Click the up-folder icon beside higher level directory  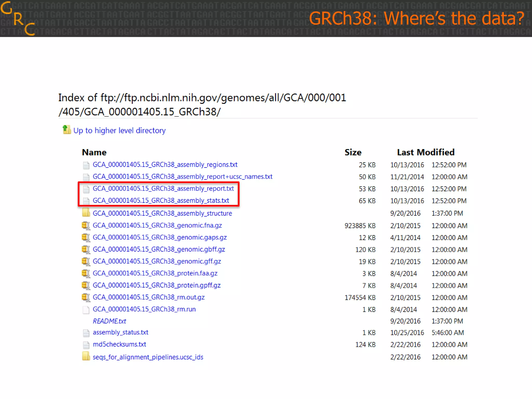point(67,130)
